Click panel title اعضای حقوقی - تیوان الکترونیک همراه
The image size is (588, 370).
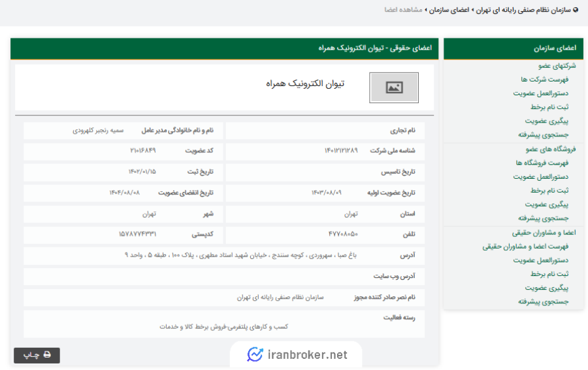coord(375,48)
